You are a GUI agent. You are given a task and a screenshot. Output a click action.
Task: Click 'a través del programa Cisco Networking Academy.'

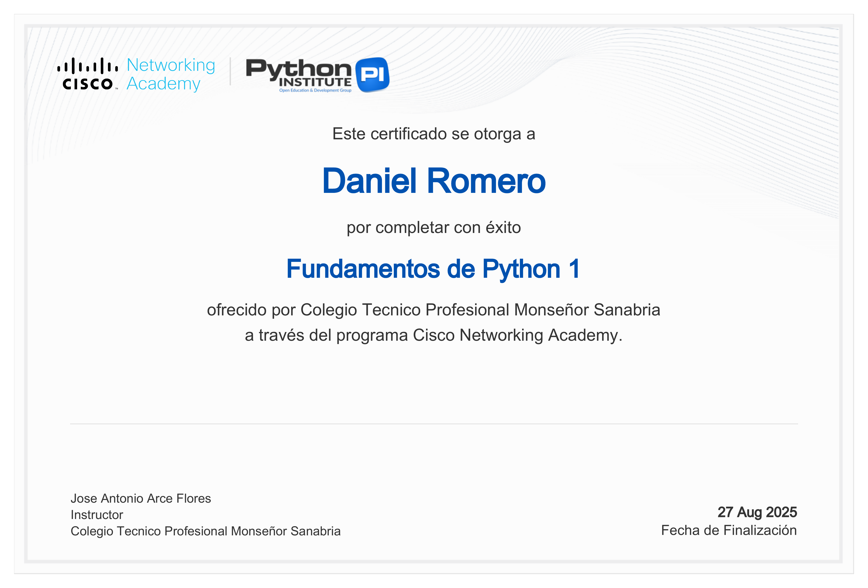click(x=434, y=336)
